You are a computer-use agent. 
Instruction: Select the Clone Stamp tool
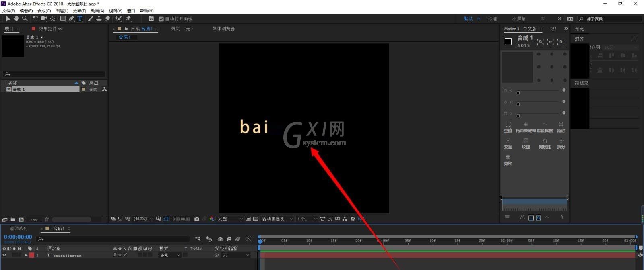click(99, 18)
